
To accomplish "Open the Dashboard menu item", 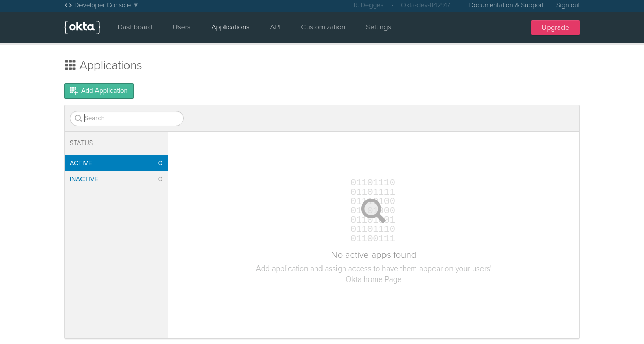I will point(135,27).
